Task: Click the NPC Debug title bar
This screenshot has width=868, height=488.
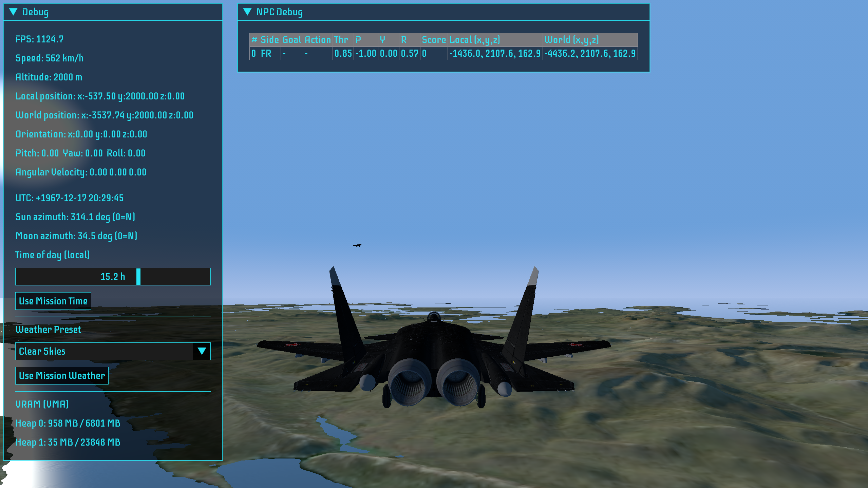Action: (x=441, y=12)
